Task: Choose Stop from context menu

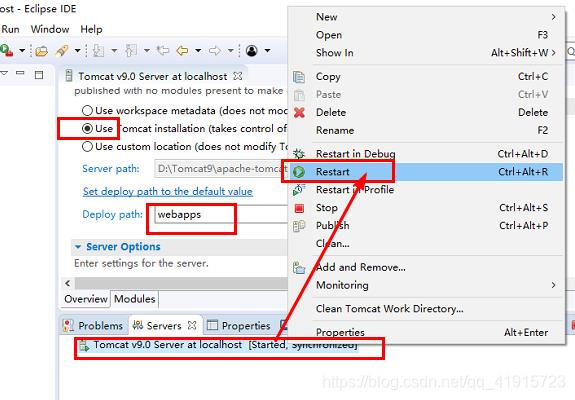Action: 427,208
